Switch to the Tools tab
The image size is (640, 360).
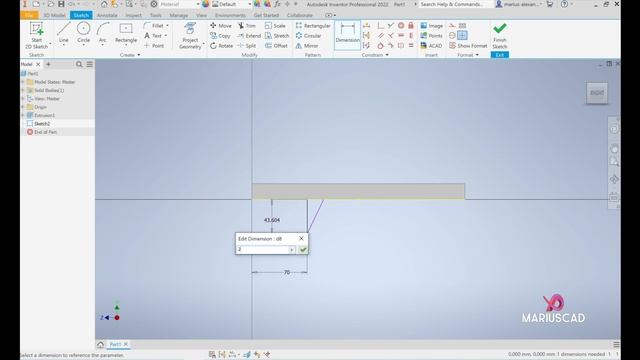point(156,15)
